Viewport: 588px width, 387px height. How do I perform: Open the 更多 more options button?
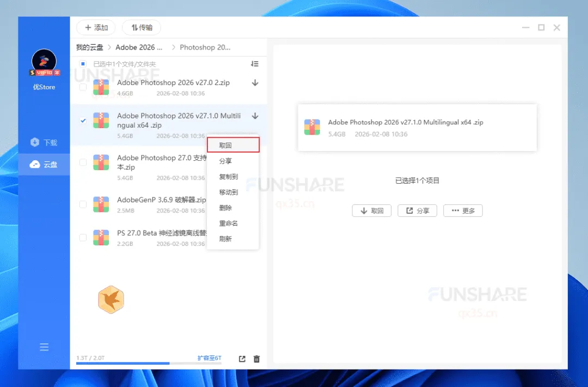[463, 210]
